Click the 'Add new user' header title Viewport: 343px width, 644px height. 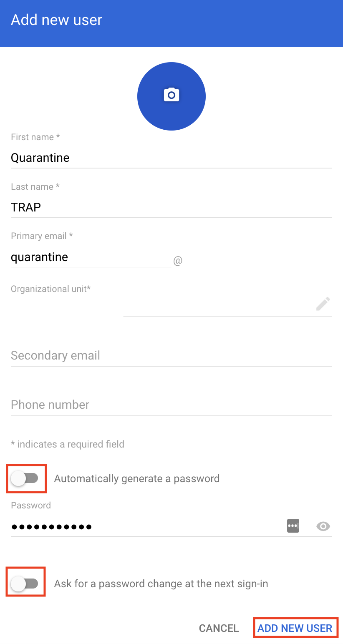(x=57, y=20)
